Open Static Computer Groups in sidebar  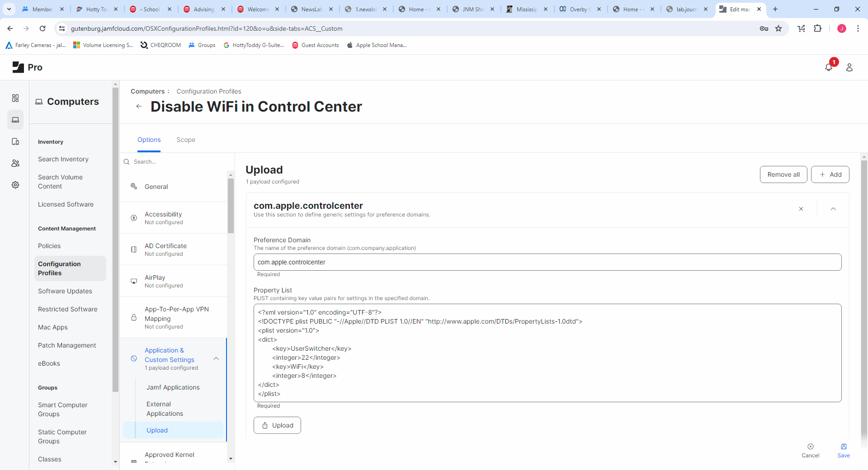click(62, 437)
